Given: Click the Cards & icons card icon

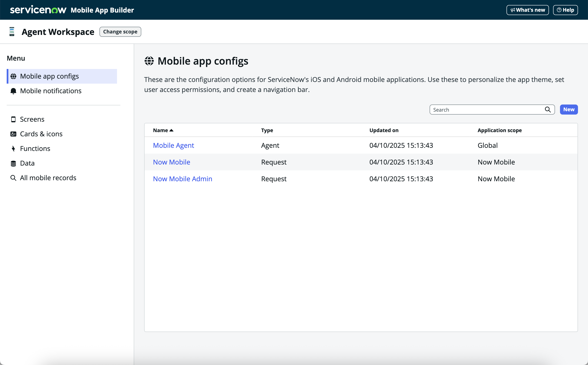Looking at the screenshot, I should 13,134.
